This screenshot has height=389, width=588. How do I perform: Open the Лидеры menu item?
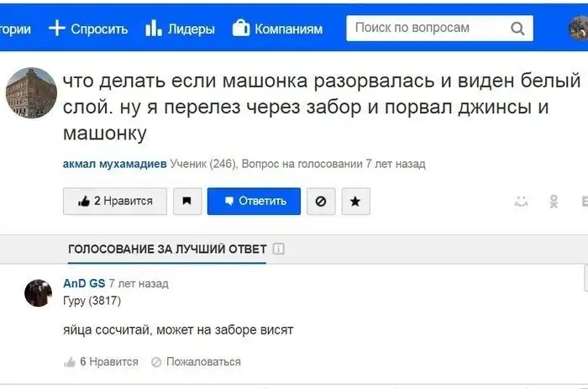click(x=180, y=29)
